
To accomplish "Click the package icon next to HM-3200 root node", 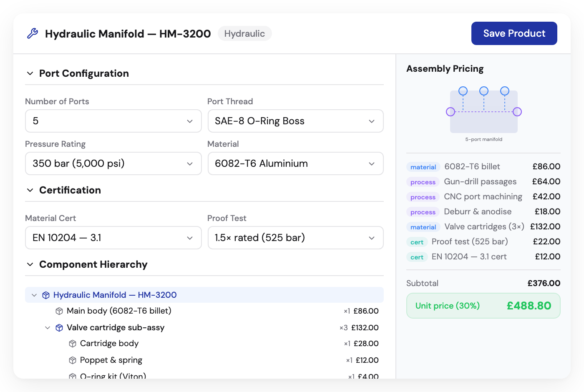I will tap(45, 295).
